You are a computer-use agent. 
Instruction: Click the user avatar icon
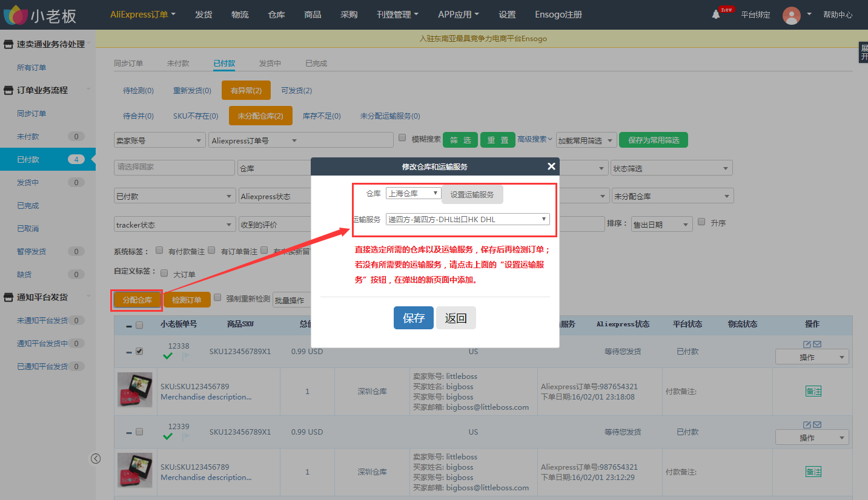791,15
